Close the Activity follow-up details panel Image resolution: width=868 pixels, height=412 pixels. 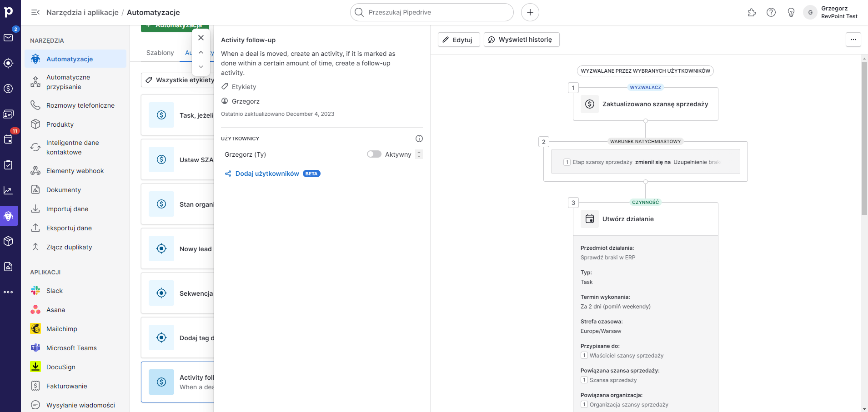pyautogui.click(x=201, y=38)
